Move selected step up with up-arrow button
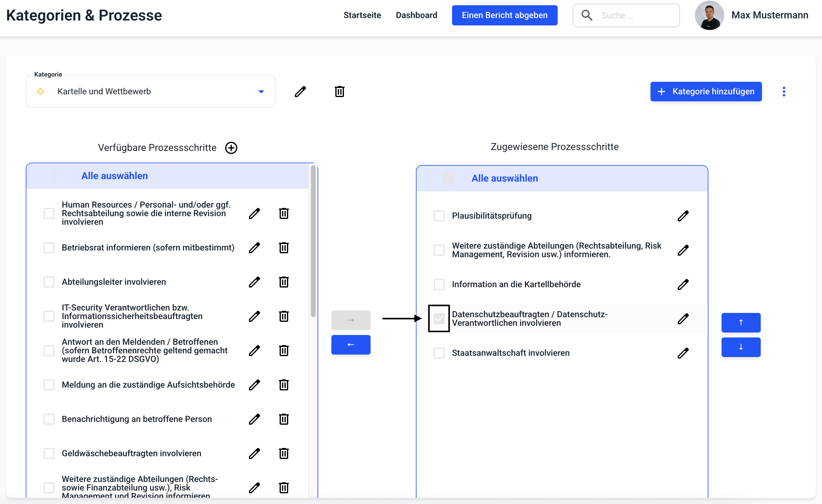This screenshot has height=504, width=822. pyautogui.click(x=741, y=322)
